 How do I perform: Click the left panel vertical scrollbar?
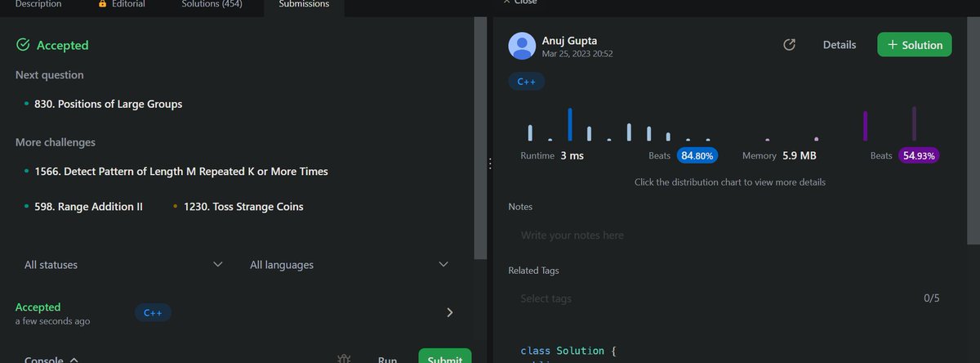[x=479, y=139]
